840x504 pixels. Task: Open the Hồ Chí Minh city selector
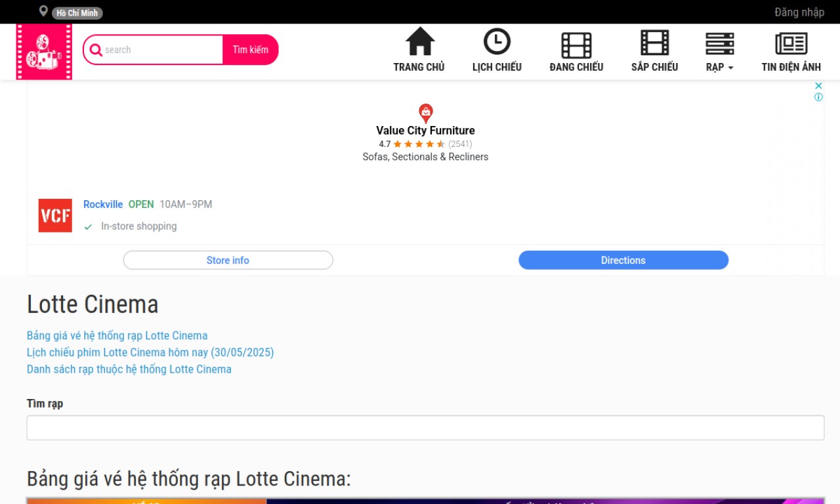77,13
